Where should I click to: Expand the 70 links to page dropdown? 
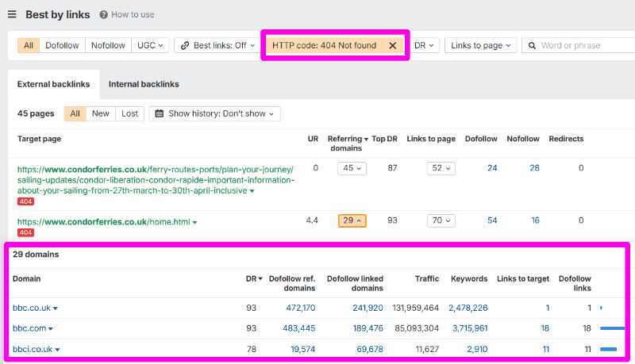tap(441, 220)
